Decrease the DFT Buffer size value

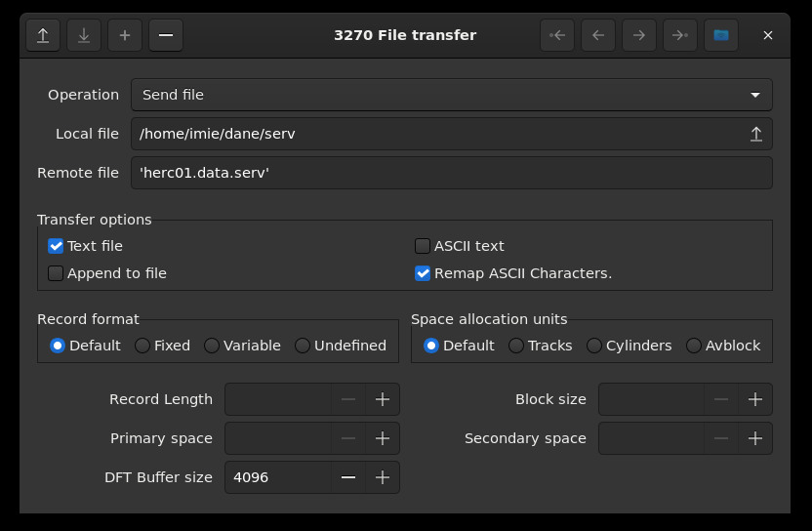(x=348, y=477)
